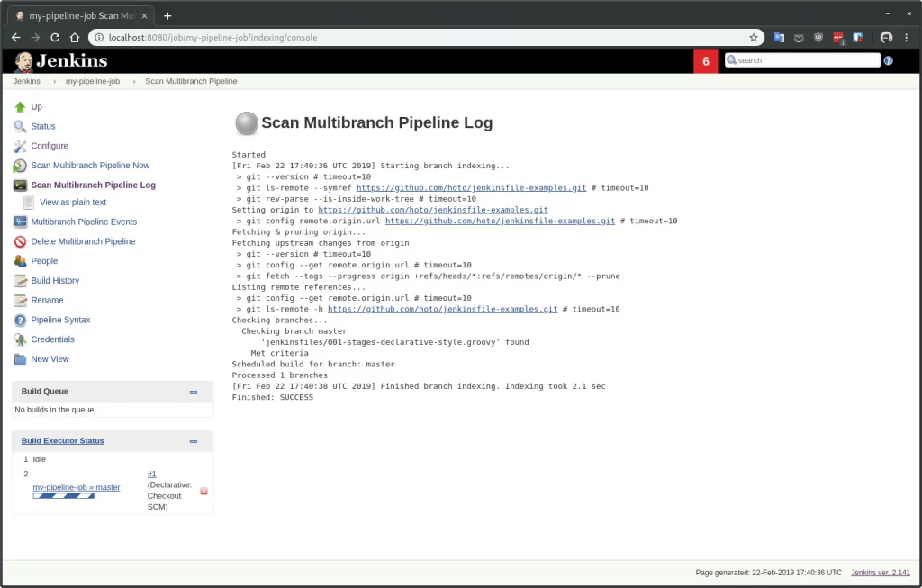Open the Credentials link
922x588 pixels.
tap(52, 339)
